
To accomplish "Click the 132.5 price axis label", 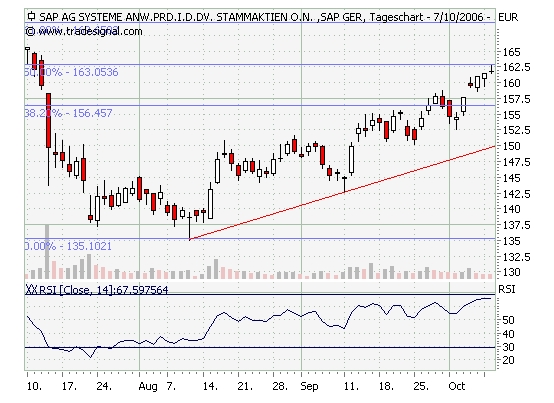I will [516, 257].
